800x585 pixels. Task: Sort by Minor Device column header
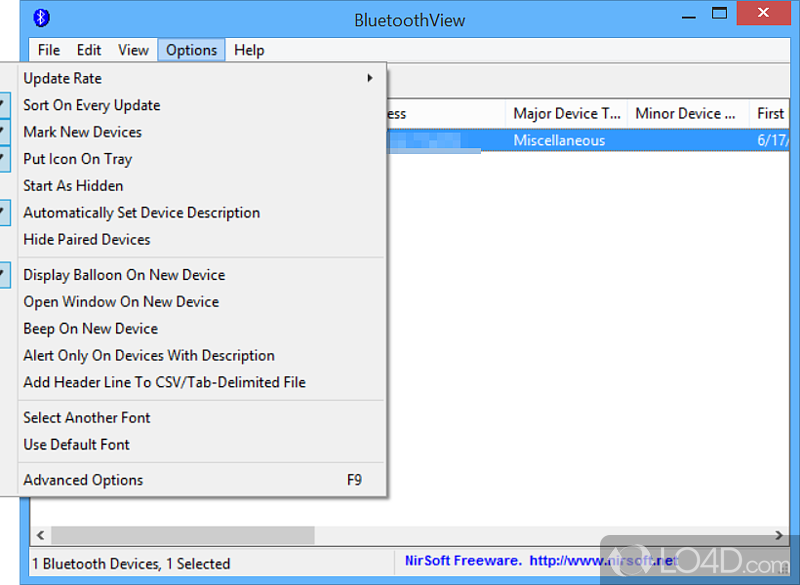point(688,113)
